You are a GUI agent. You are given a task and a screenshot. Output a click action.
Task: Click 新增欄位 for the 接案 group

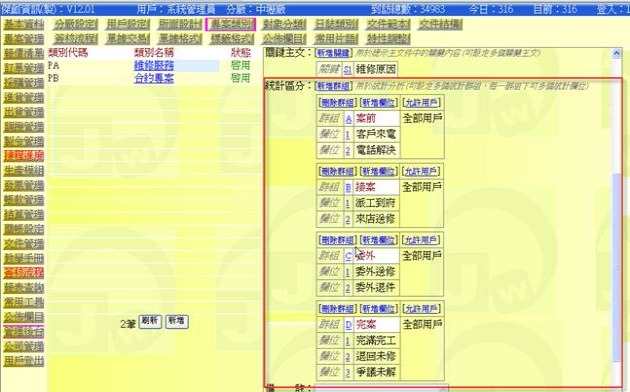tap(378, 172)
